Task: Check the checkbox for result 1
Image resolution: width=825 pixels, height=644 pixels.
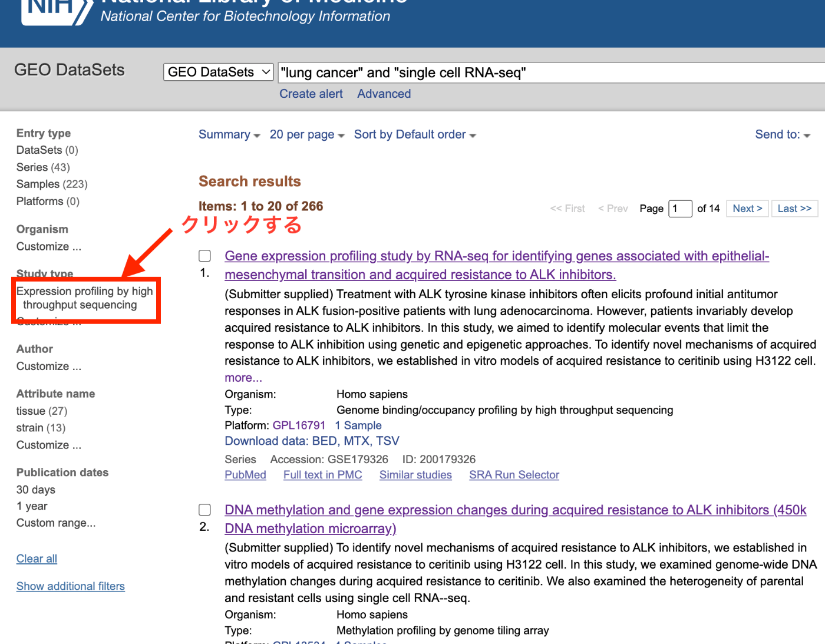Action: (x=204, y=256)
